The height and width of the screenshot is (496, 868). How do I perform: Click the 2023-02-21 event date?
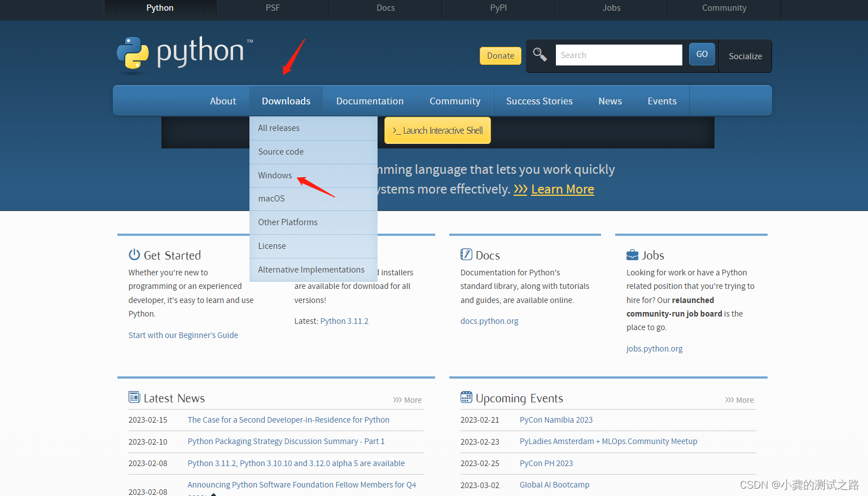pos(480,420)
